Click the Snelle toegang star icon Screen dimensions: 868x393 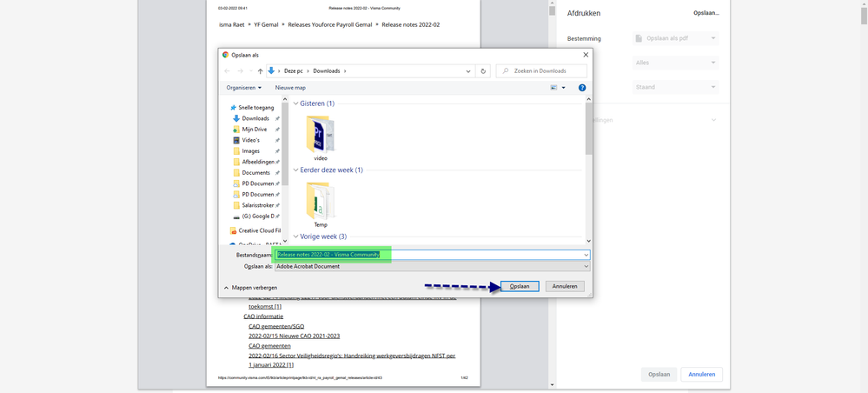point(233,108)
